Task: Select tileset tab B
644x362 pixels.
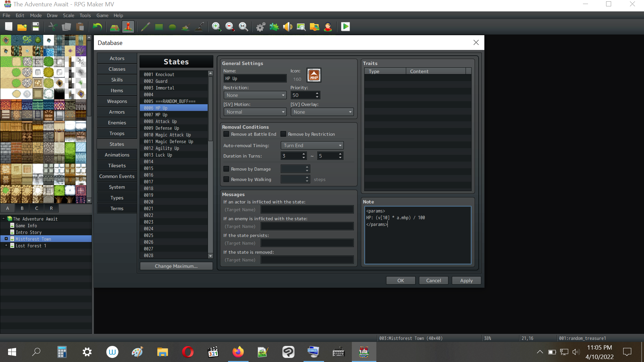Action: [22, 208]
